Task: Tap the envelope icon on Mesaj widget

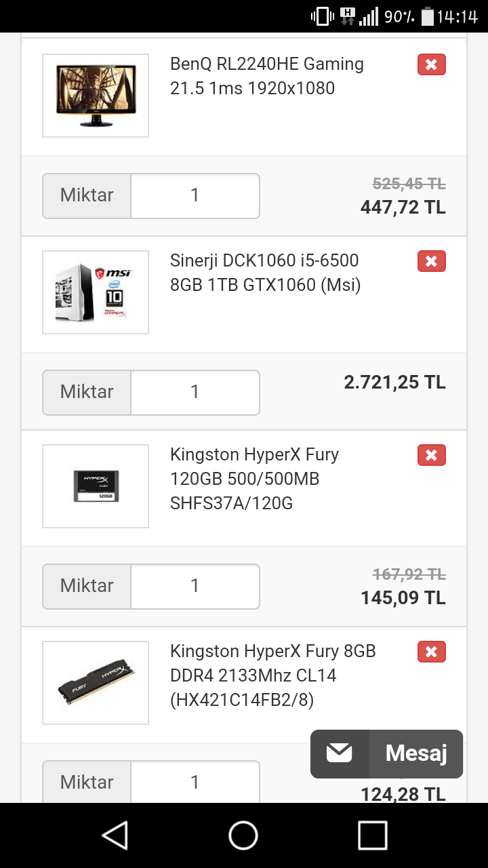Action: click(x=340, y=753)
